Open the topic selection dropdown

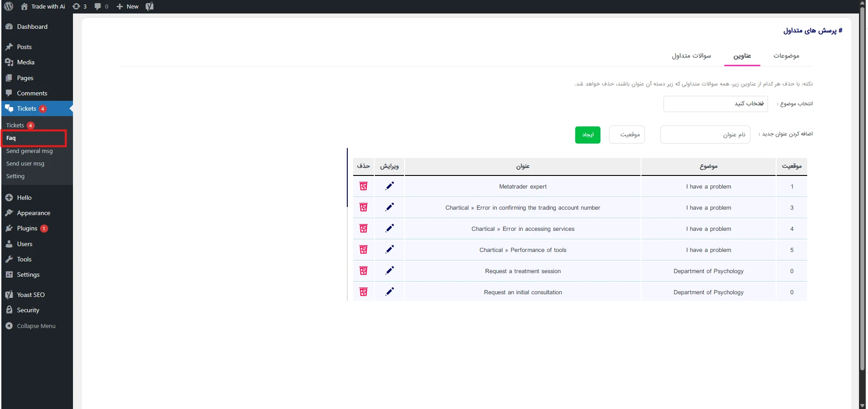point(715,104)
